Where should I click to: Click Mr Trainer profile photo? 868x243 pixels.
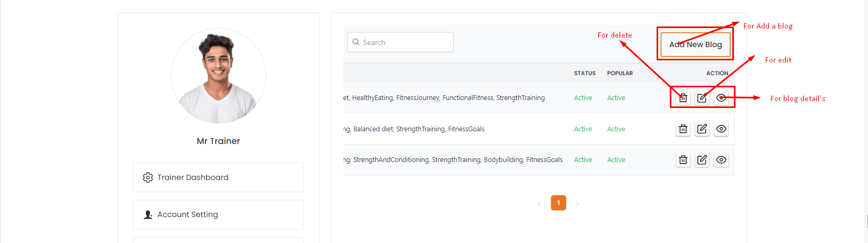[x=218, y=76]
